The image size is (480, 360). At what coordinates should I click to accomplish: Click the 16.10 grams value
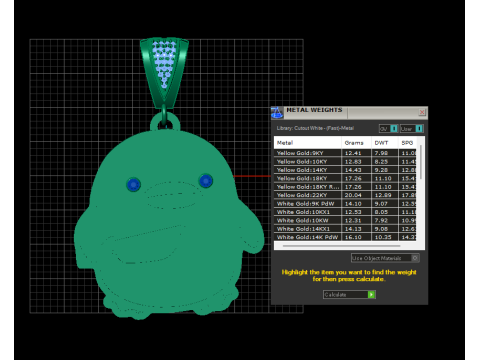[x=353, y=237]
